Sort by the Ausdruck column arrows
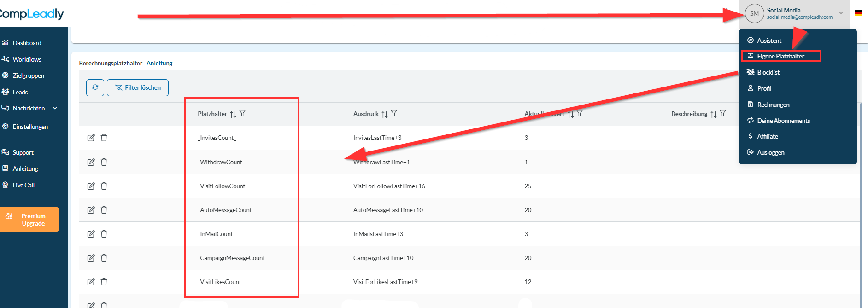The image size is (868, 308). pyautogui.click(x=384, y=114)
